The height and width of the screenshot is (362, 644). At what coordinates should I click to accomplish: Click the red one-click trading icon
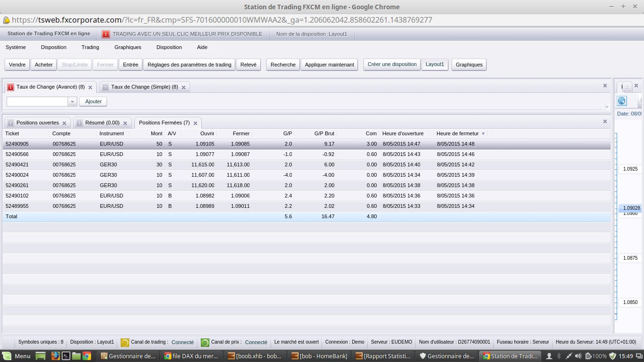[x=106, y=34]
